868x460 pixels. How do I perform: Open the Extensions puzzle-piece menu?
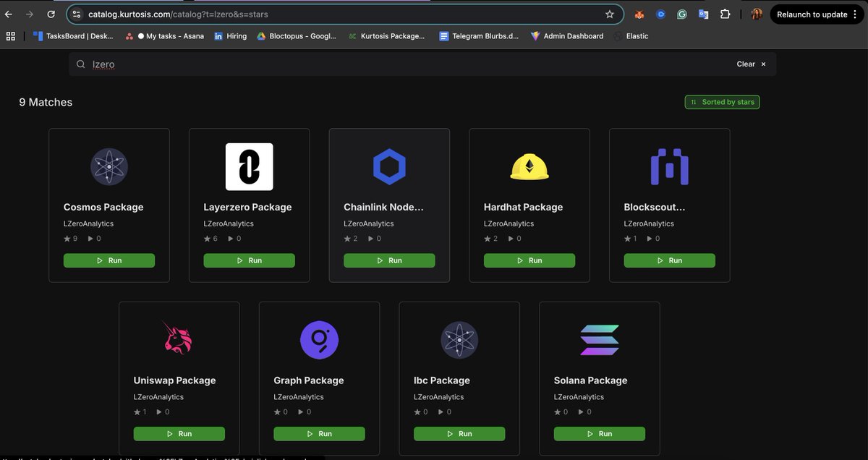[725, 14]
